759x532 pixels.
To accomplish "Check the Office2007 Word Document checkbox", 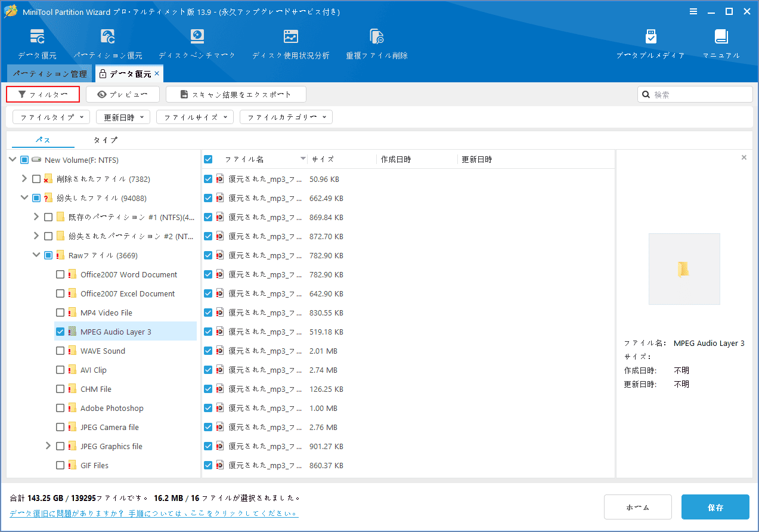I will 60,274.
